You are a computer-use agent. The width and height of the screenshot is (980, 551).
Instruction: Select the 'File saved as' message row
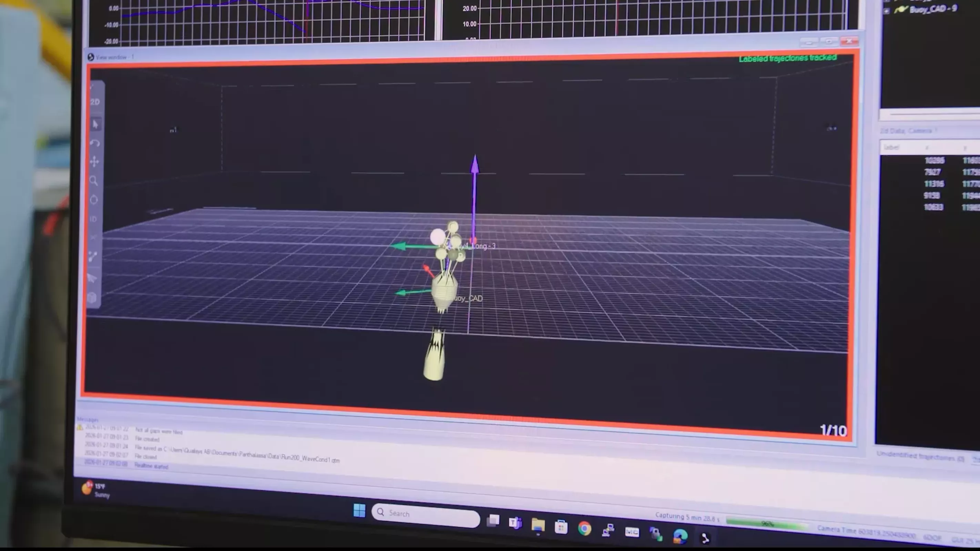[212, 452]
